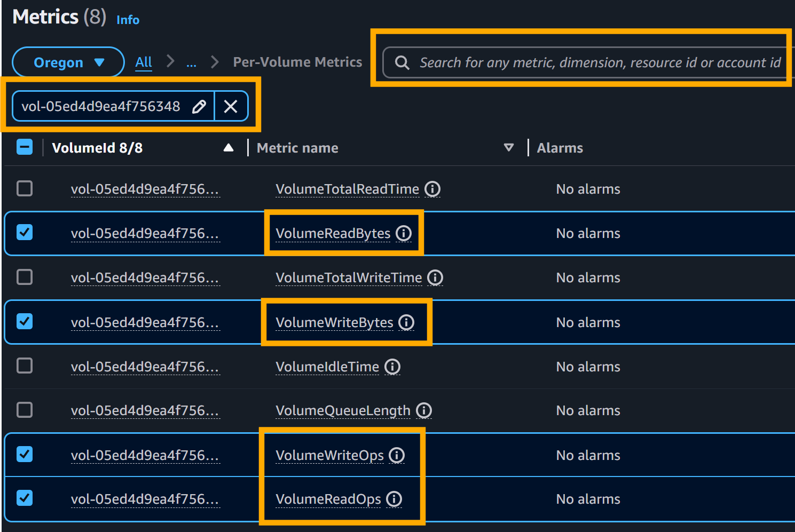Remove the vol-05ed4d9ea4f756348 filter with X

tap(231, 106)
